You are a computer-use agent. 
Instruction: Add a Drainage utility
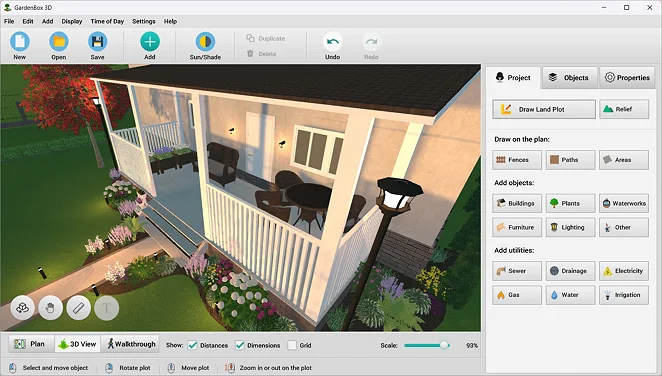pos(570,271)
